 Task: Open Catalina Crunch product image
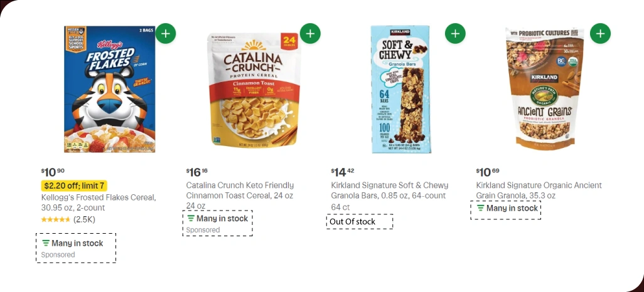click(254, 89)
